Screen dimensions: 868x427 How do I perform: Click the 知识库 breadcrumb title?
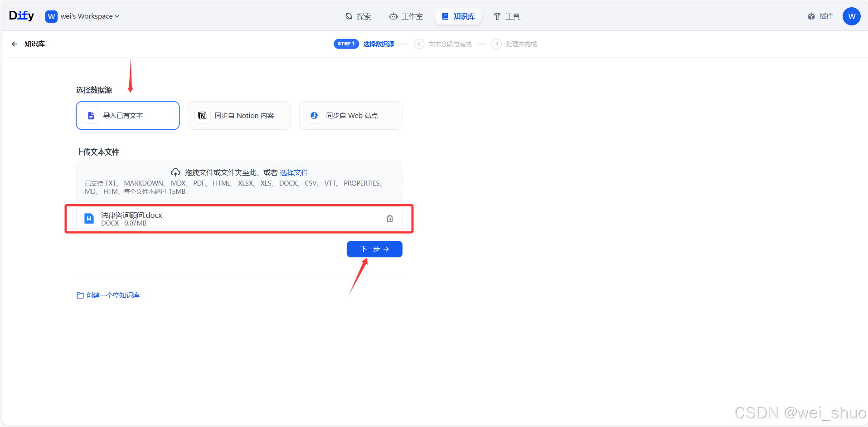pyautogui.click(x=34, y=44)
